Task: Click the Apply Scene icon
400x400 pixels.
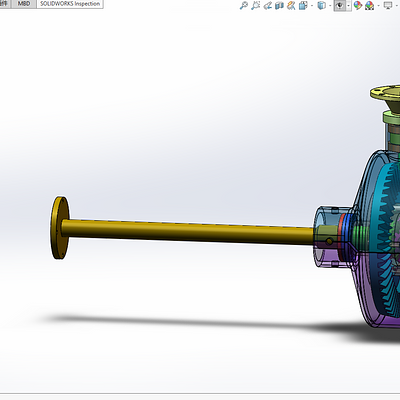Action: pyautogui.click(x=370, y=5)
